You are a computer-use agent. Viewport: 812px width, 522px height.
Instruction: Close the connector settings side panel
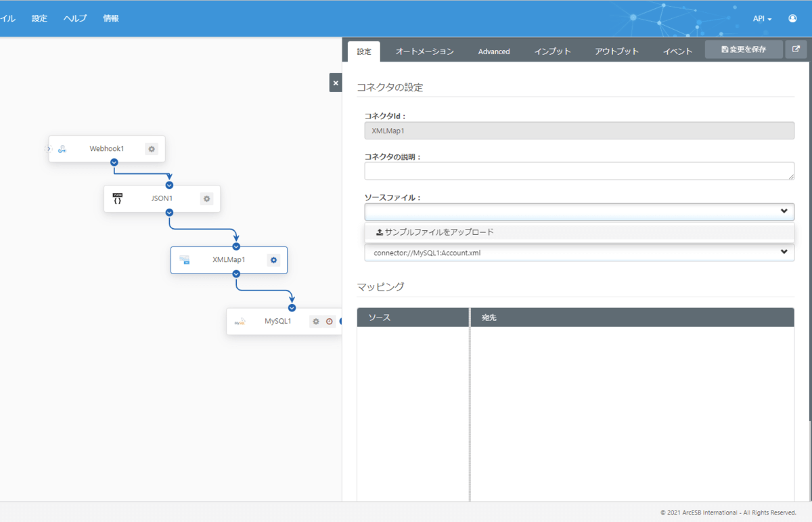[x=336, y=83]
